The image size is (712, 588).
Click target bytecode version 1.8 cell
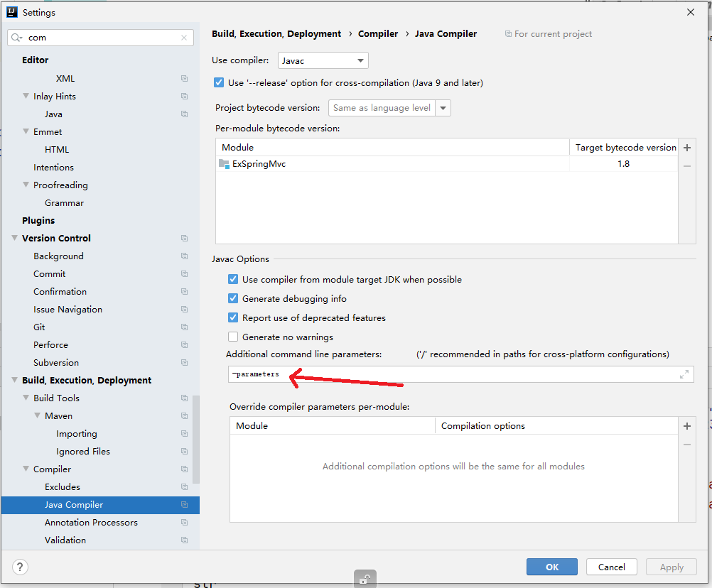[623, 164]
